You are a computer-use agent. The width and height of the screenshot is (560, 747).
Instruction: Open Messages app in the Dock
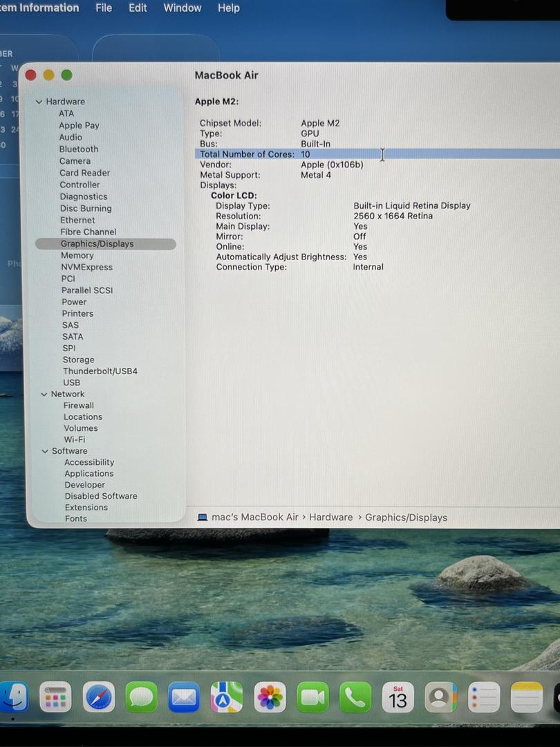[142, 697]
